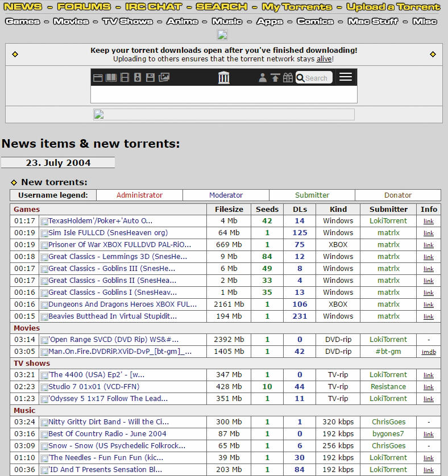
Task: Browse the Games category
Action: 23,21
